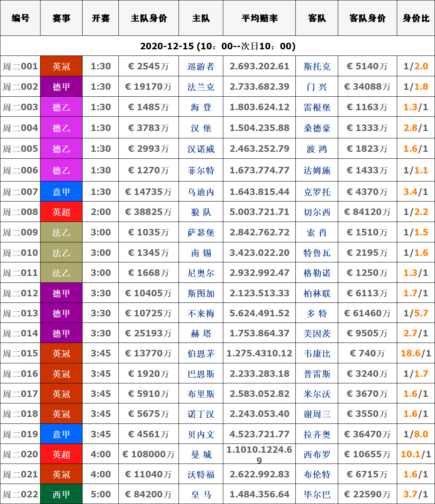Screen dimensions: 435x504
Task: Select the 意甲 blue cell in row 周二007
Action: (61, 192)
